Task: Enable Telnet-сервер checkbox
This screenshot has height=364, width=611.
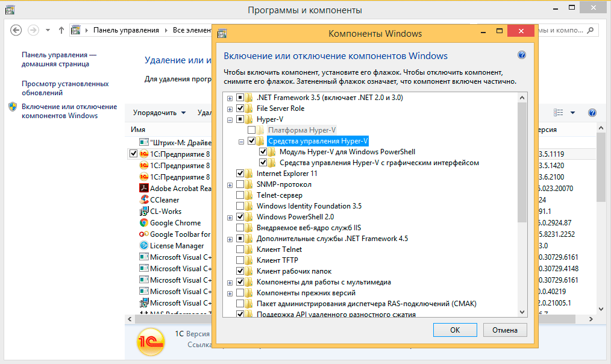Action: (240, 195)
